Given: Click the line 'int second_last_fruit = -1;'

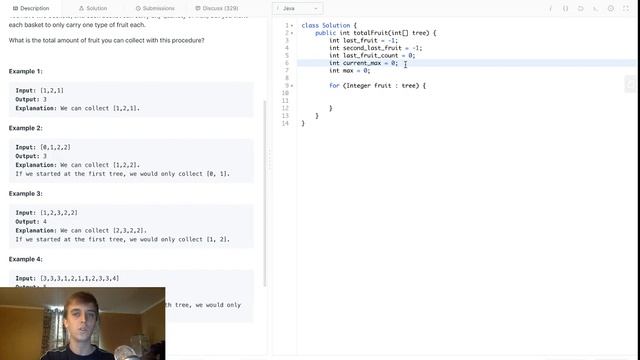Looking at the screenshot, I should coord(376,48).
